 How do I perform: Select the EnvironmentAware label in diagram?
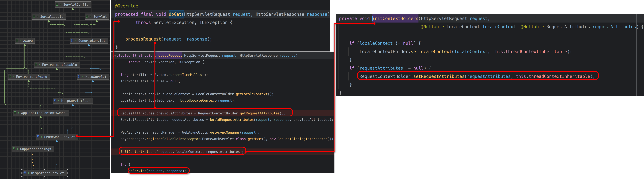click(x=31, y=77)
